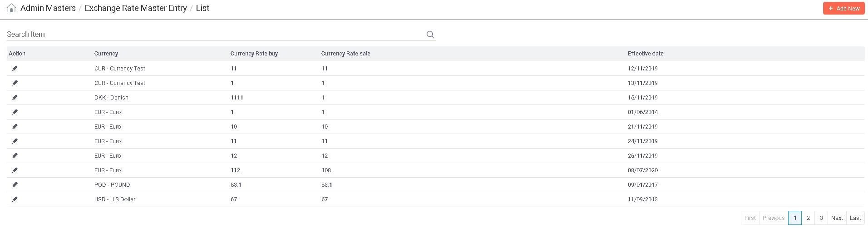Screen dimensions: 868x229
Task: Sort by the Effective date column header
Action: [646, 54]
